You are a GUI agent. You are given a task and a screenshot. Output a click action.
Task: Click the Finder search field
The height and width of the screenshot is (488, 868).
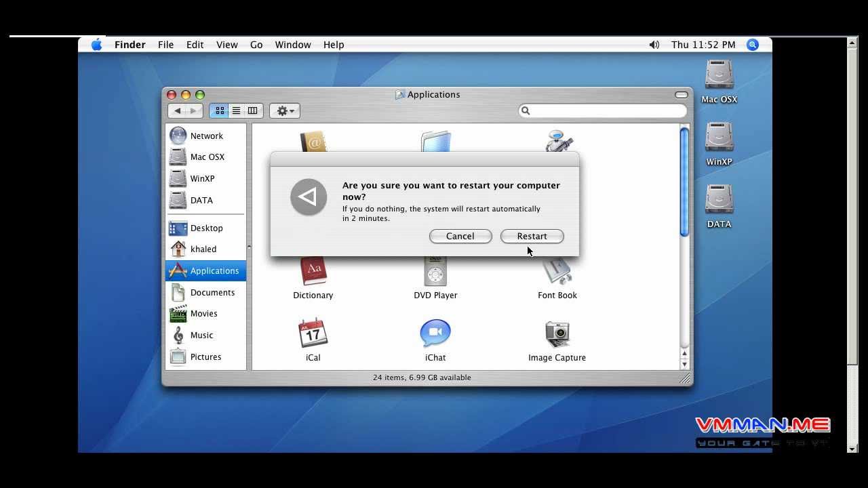pos(603,110)
